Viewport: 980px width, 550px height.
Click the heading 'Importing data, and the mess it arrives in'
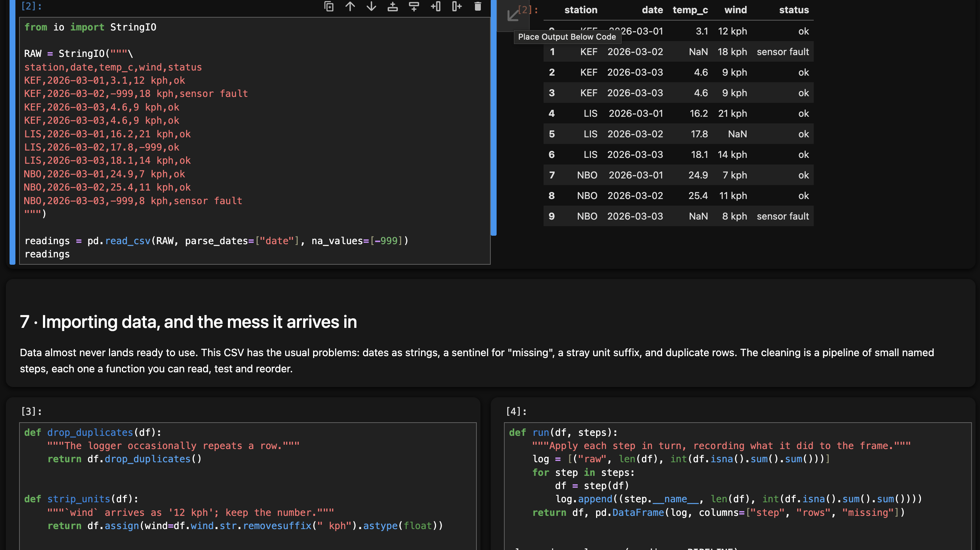pyautogui.click(x=199, y=322)
